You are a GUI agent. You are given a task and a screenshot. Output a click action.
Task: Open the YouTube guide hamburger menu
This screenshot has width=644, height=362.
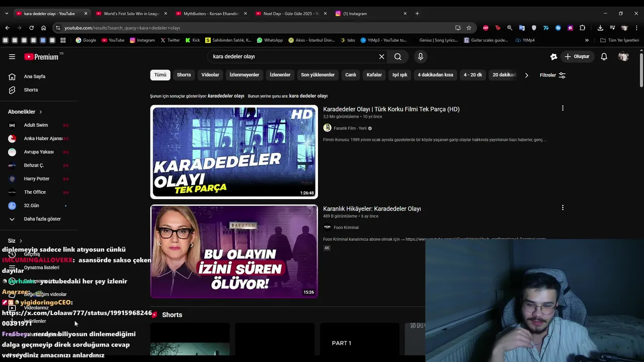[12, 57]
